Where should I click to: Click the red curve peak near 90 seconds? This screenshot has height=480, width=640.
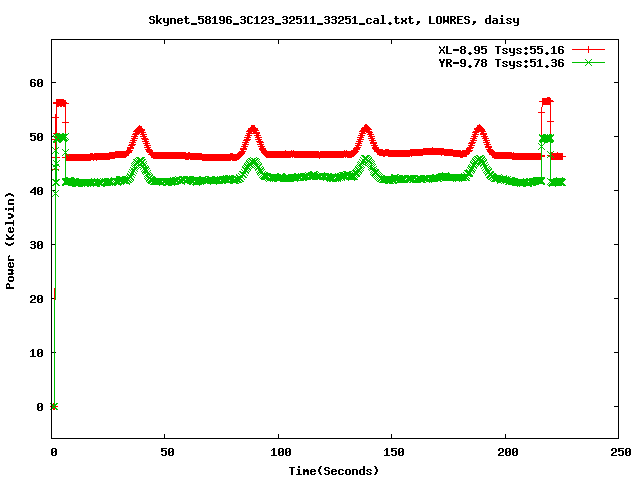coord(253,129)
